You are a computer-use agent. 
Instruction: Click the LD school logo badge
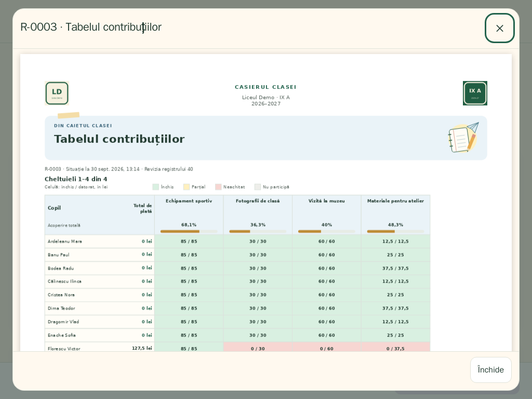point(57,94)
